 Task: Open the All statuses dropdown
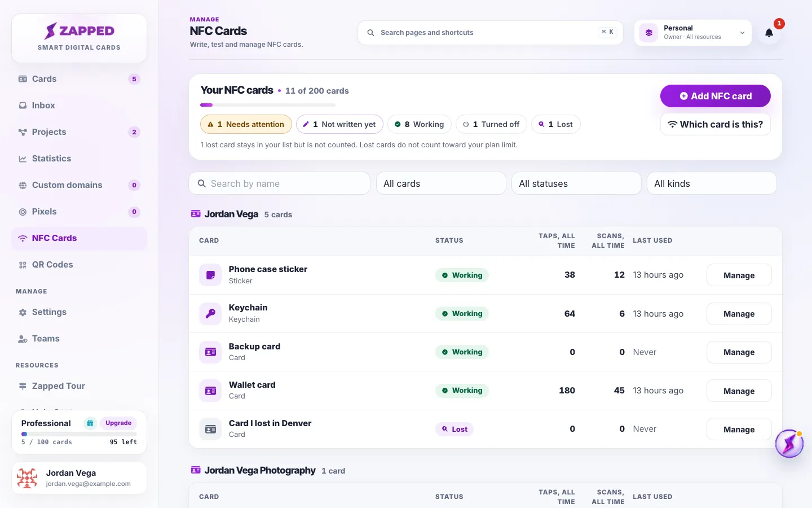[576, 183]
